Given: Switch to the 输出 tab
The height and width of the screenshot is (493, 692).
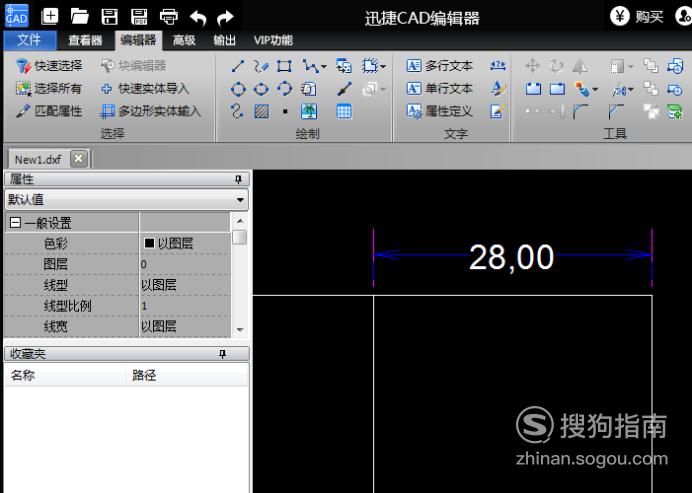Looking at the screenshot, I should pyautogui.click(x=225, y=41).
